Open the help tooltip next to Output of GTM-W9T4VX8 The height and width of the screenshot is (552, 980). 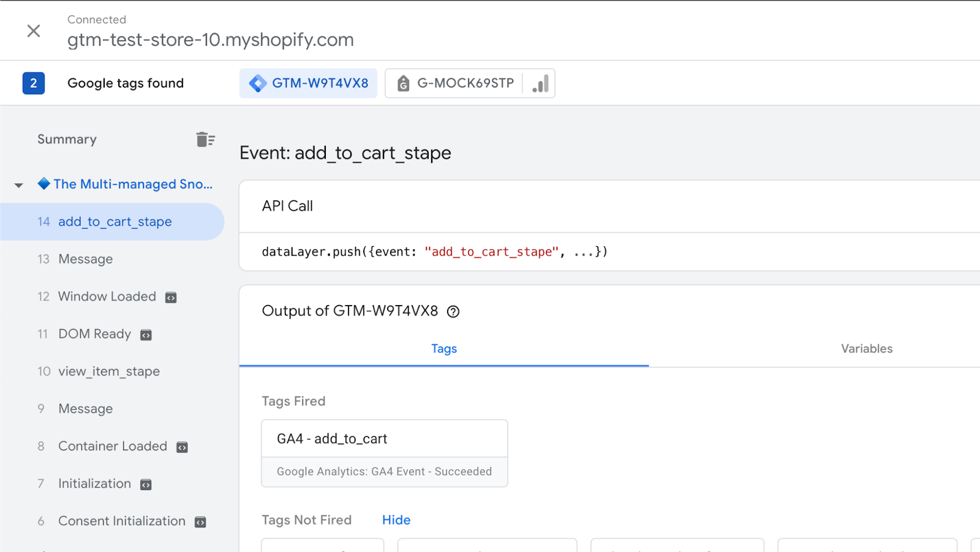453,311
